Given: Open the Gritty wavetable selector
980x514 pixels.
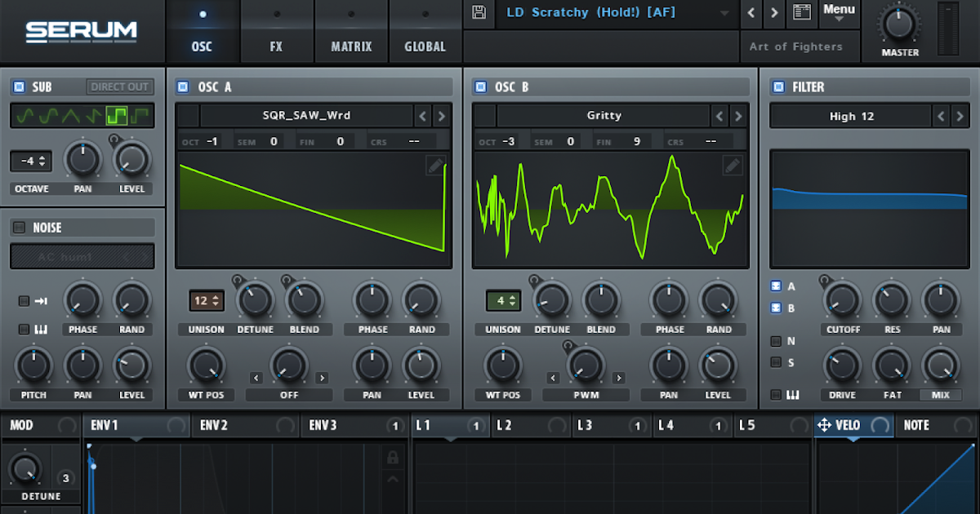Looking at the screenshot, I should pyautogui.click(x=604, y=116).
